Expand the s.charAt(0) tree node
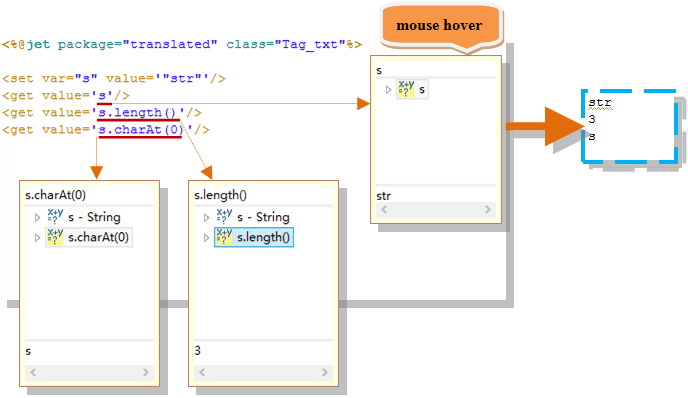The height and width of the screenshot is (398, 688). coord(37,237)
